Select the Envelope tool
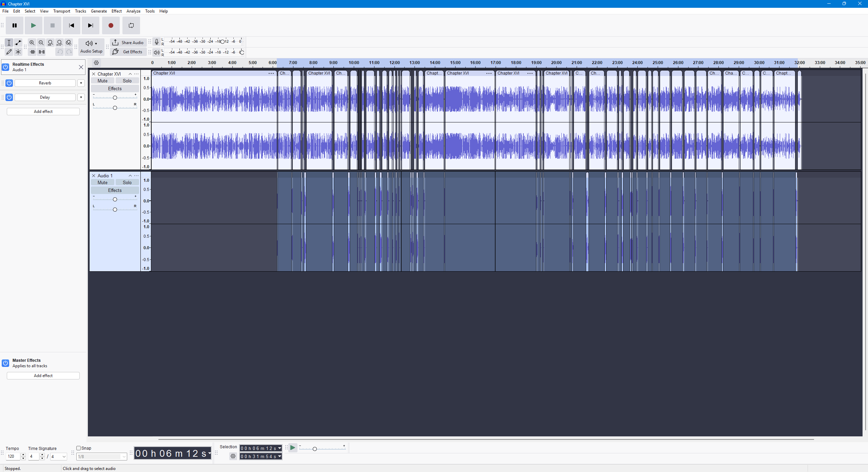Screen dimensions: 868x472 [18, 43]
